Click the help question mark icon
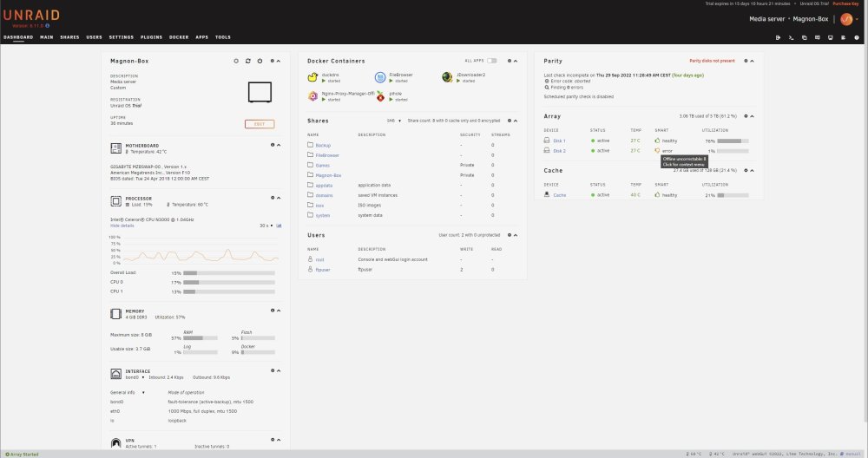 [x=857, y=37]
